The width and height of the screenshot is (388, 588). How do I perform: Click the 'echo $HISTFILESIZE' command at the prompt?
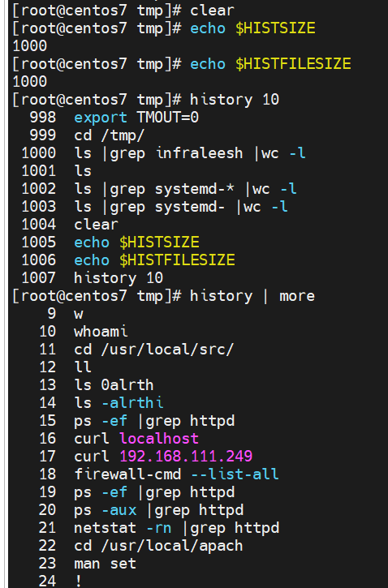pyautogui.click(x=270, y=64)
